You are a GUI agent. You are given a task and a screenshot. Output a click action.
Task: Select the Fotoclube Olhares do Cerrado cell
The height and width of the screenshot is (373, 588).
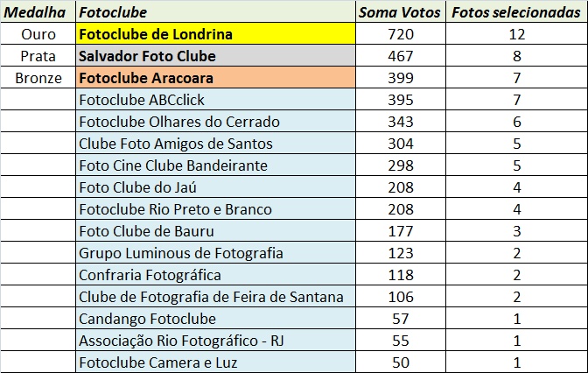click(x=215, y=121)
